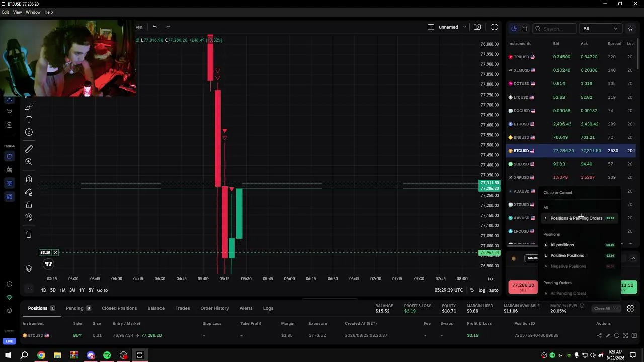The image size is (644, 362).
Task: Open the sidebar shopping cart icon
Action: coord(9,112)
